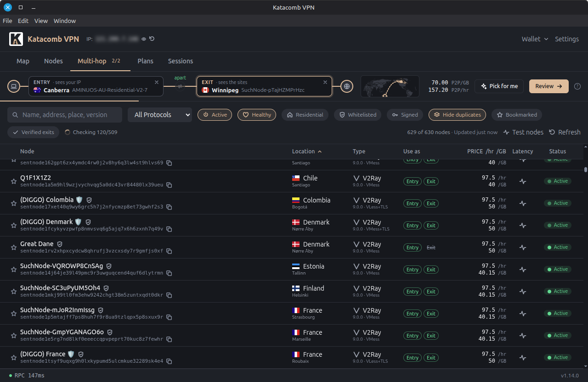Bookmark the Q1F1X1Z2 node star
Screen dimensions: 588x382
(x=14, y=181)
